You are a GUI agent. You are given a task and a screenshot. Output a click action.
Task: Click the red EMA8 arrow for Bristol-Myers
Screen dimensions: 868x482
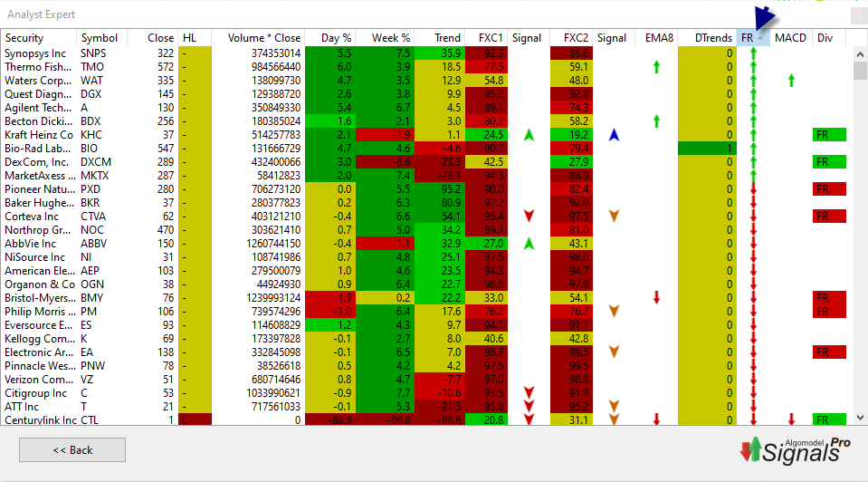656,297
